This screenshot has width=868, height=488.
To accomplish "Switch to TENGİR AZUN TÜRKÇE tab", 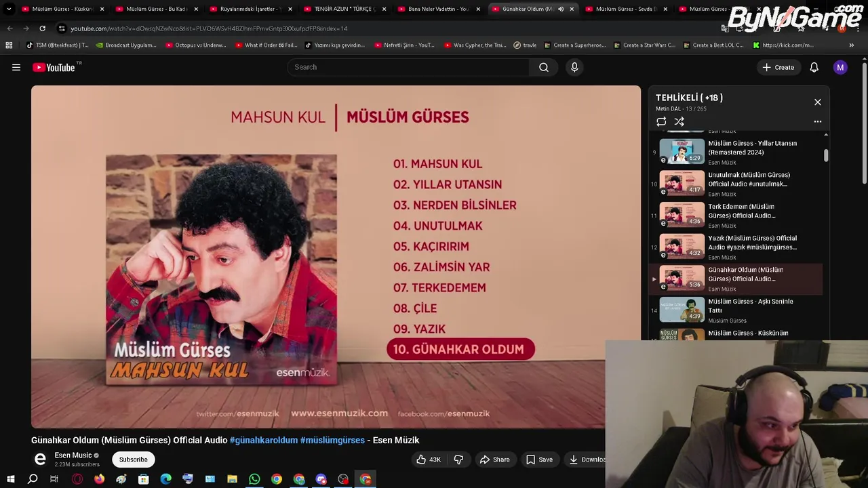I will point(344,9).
